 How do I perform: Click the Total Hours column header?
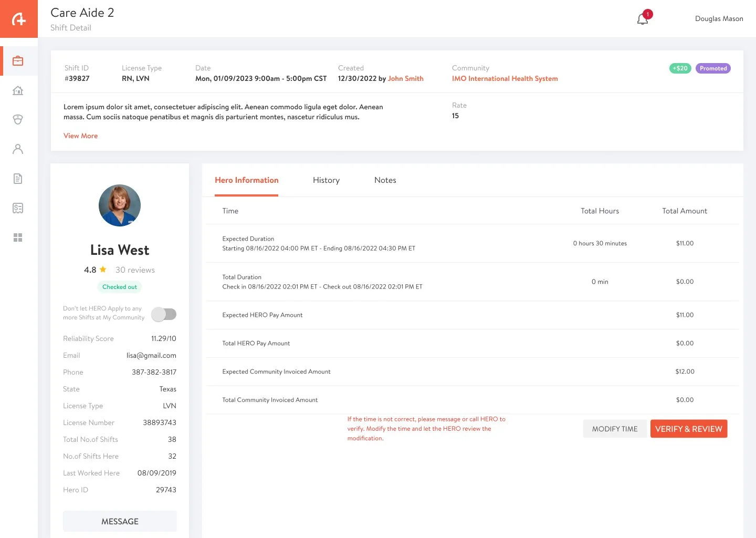[x=600, y=211]
